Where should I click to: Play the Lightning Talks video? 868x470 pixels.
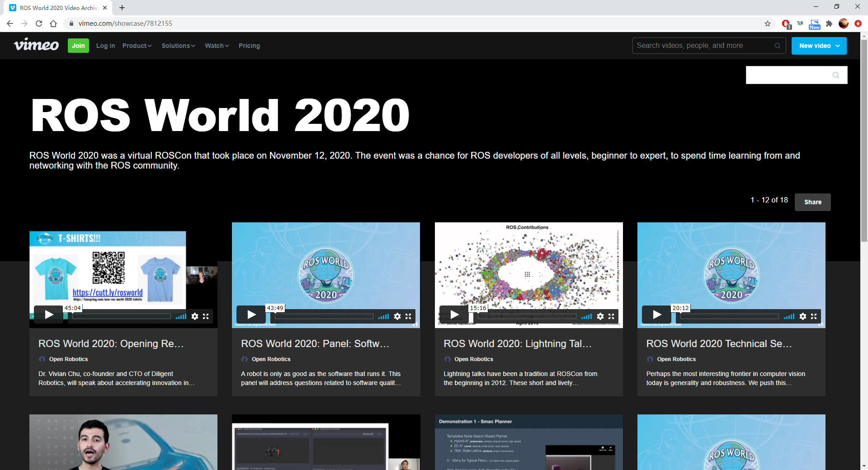click(454, 314)
